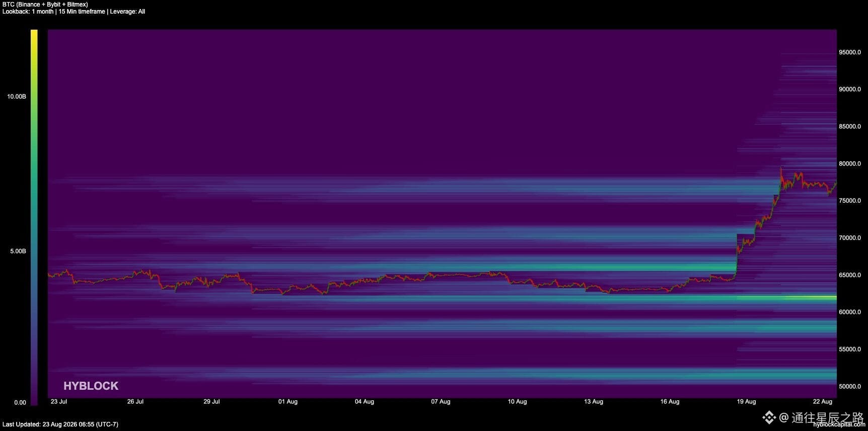Click the "60000.0" price axis label
Viewport: 868px width, 431px height.
click(850, 312)
